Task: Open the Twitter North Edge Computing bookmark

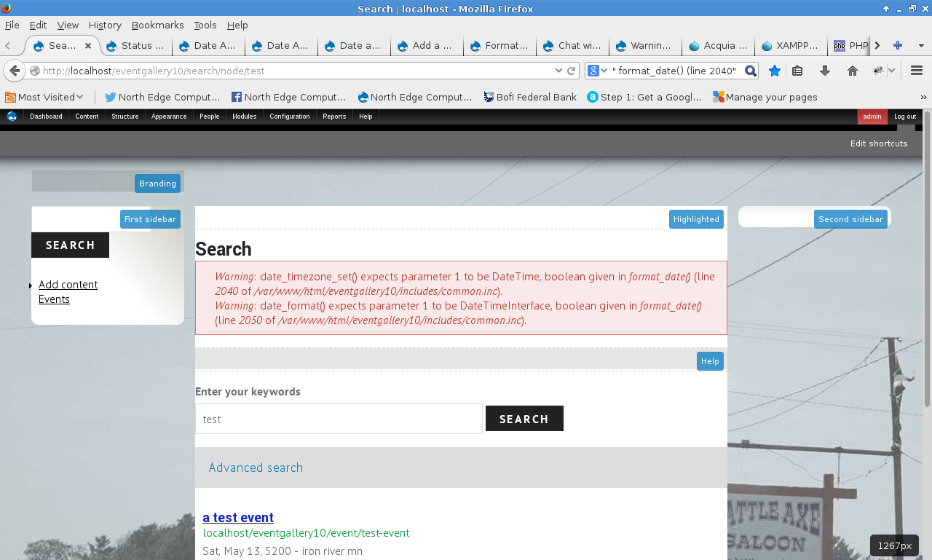Action: pos(162,97)
